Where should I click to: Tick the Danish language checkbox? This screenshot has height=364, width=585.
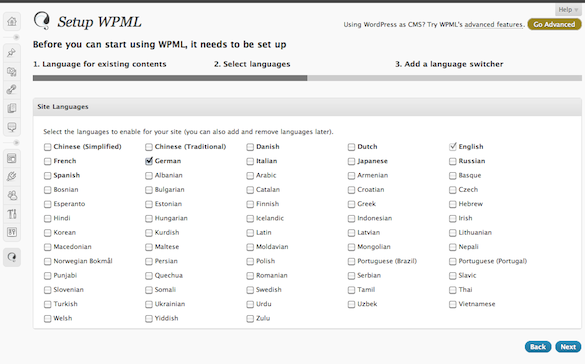pyautogui.click(x=250, y=147)
